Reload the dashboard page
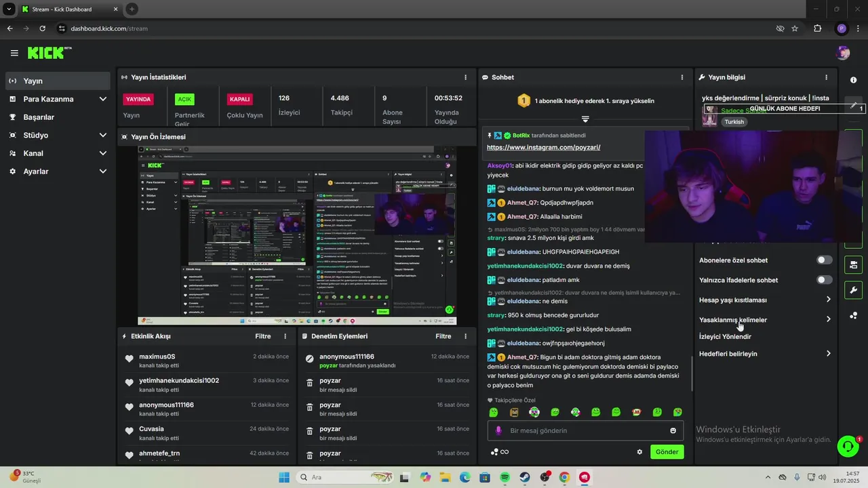The height and width of the screenshot is (488, 868). (42, 28)
